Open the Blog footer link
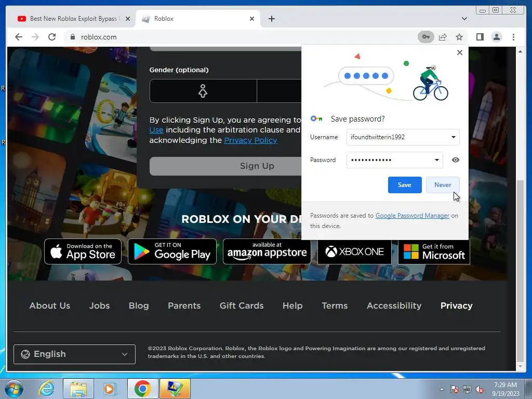The height and width of the screenshot is (399, 532). [x=138, y=305]
